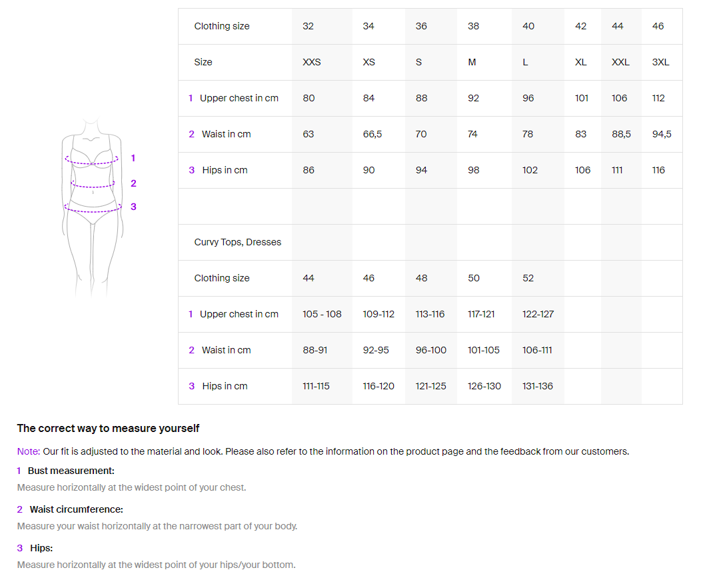The height and width of the screenshot is (588, 701).
Task: Click the Bust measurement: heading
Action: (71, 471)
